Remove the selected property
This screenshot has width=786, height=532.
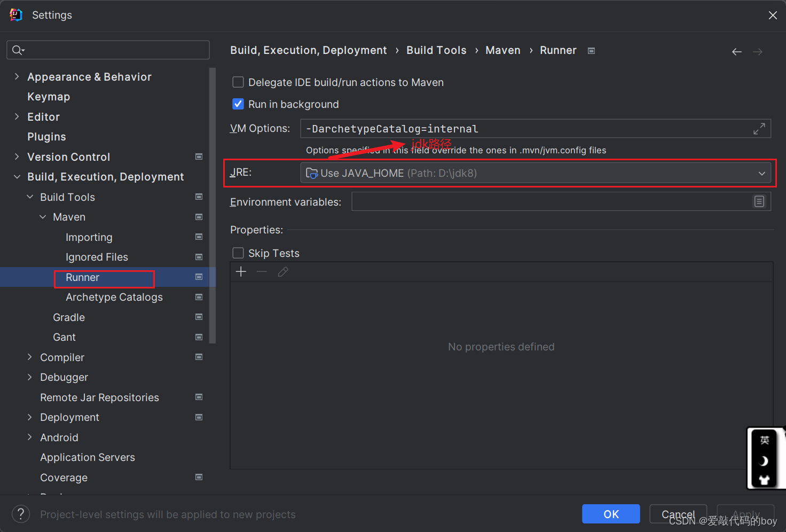coord(262,271)
